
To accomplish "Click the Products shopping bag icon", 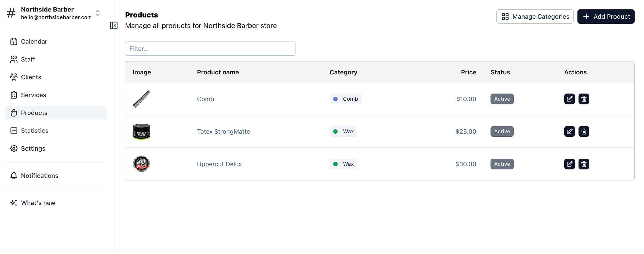I will click(14, 113).
